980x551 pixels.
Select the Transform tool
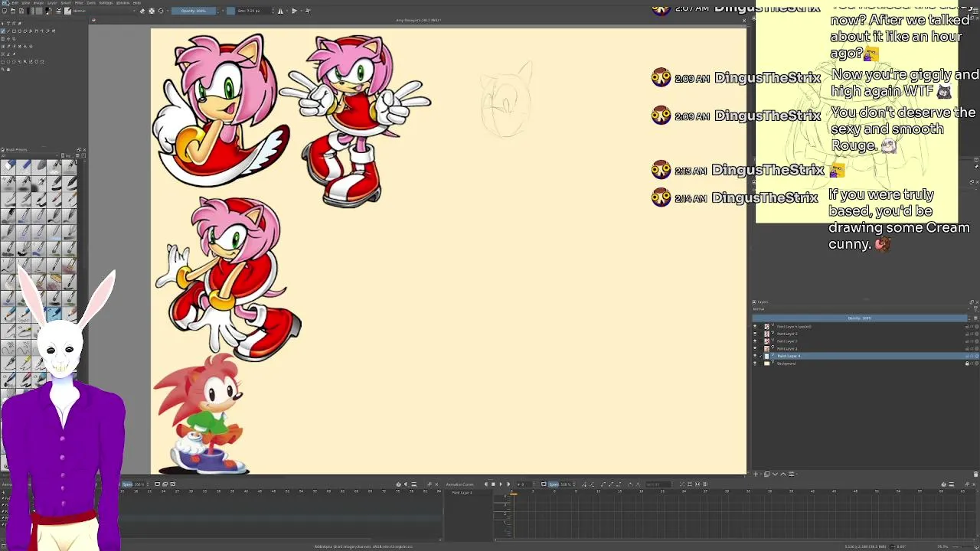(x=3, y=39)
